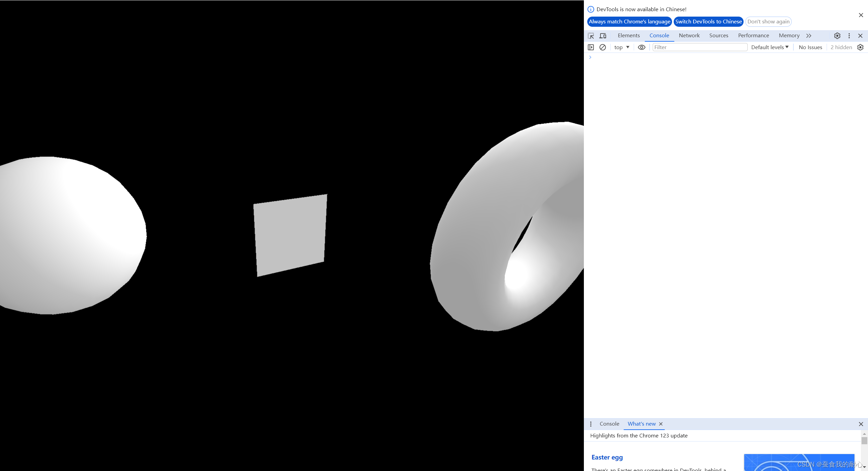Close the What's new drawer tab
868x471 pixels.
(661, 424)
